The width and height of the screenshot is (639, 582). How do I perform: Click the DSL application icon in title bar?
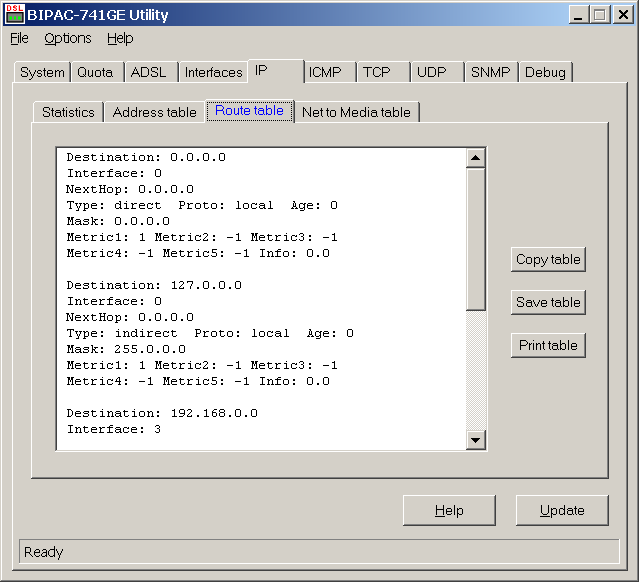15,14
